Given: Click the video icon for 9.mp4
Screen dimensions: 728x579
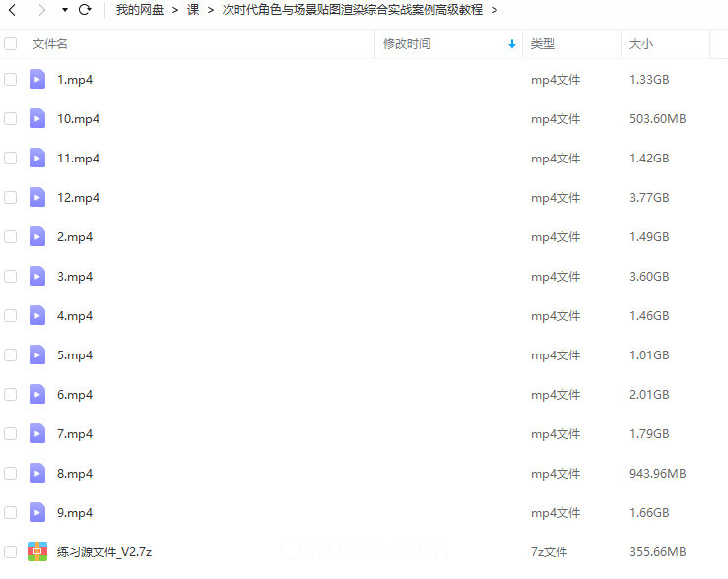Looking at the screenshot, I should 37,513.
